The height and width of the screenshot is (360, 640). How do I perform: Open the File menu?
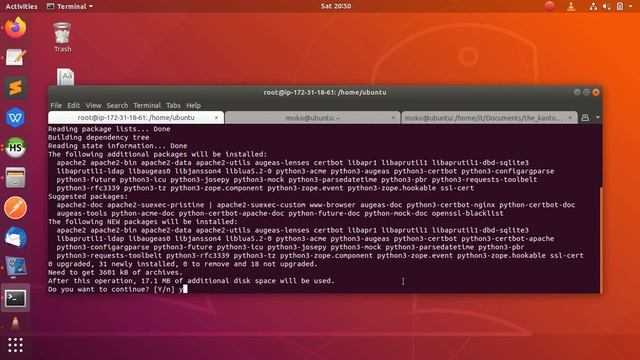tap(56, 105)
